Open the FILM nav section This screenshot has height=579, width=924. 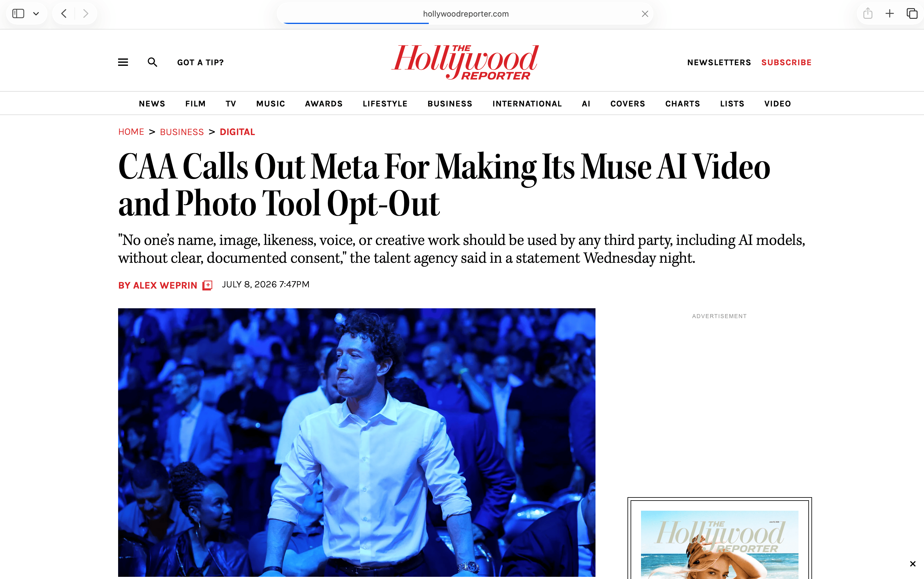point(195,104)
